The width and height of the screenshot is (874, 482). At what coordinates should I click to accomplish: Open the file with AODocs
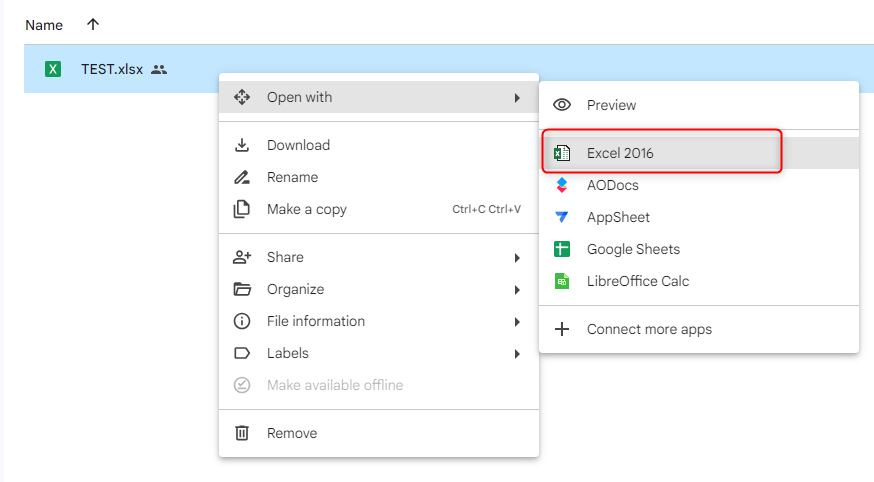pyautogui.click(x=699, y=185)
